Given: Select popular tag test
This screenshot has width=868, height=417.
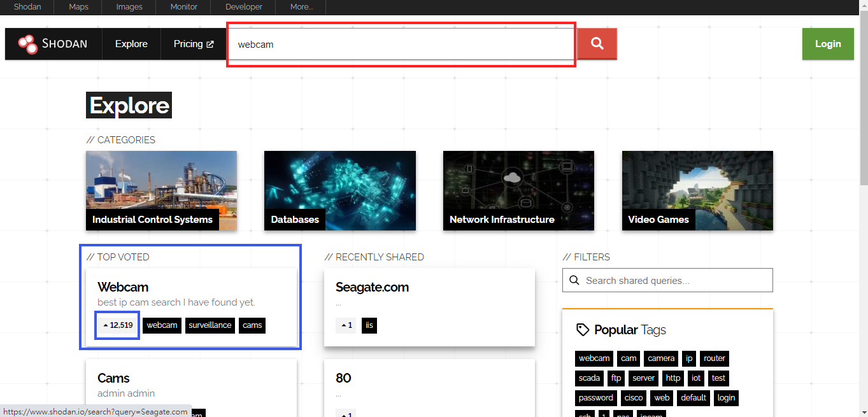Looking at the screenshot, I should pos(719,378).
